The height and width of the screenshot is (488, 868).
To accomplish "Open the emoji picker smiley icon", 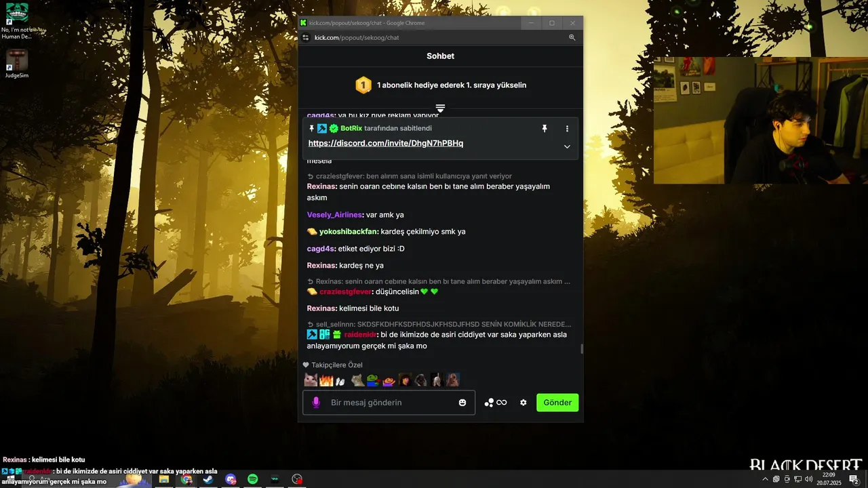I will [x=462, y=403].
